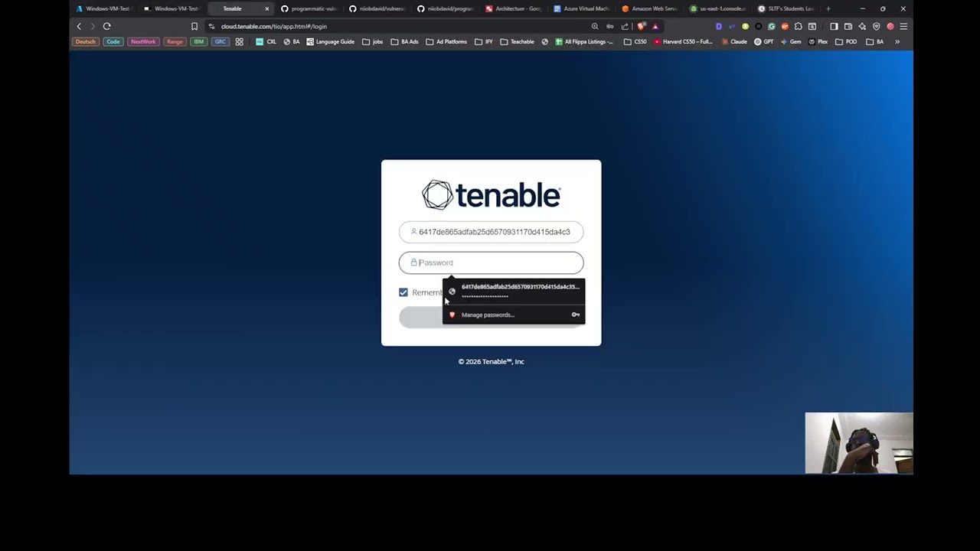Go back with the browser back arrow

tap(79, 26)
